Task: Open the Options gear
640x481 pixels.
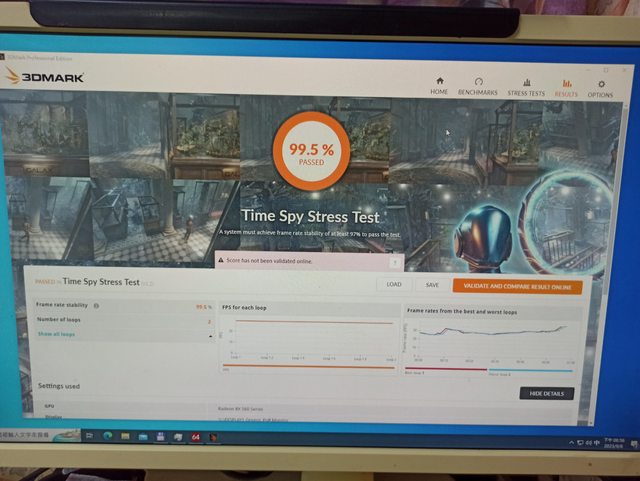Action: click(600, 89)
